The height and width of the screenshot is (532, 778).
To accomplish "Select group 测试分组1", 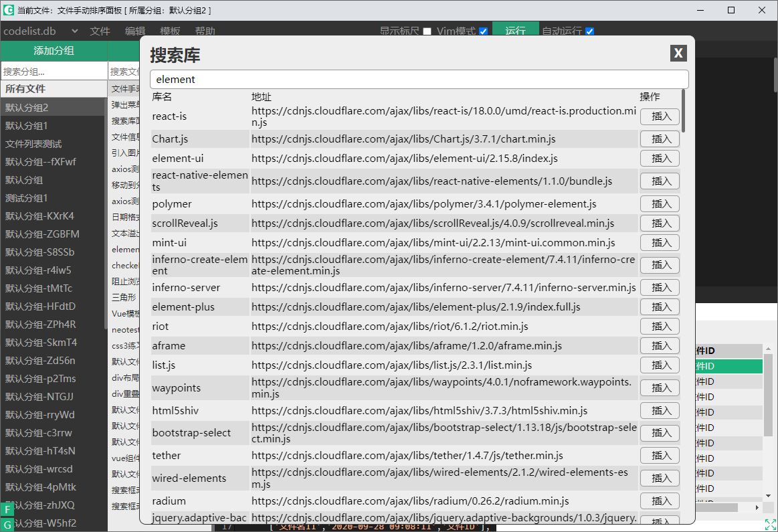I will [53, 198].
